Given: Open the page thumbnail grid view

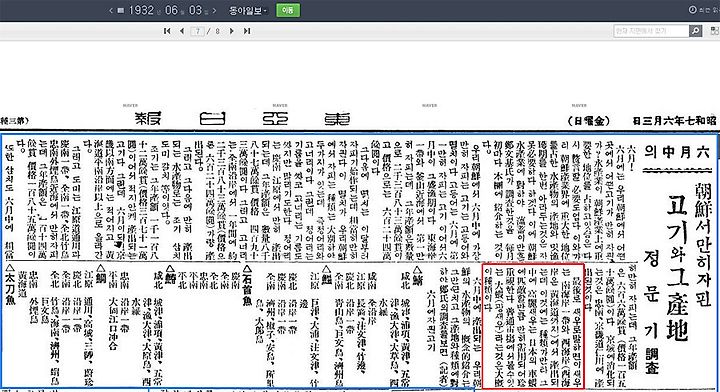Looking at the screenshot, I should (x=714, y=31).
